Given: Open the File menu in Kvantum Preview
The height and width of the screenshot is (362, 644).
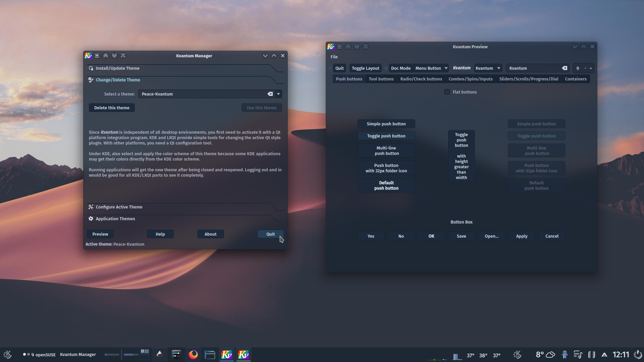Looking at the screenshot, I should point(334,57).
